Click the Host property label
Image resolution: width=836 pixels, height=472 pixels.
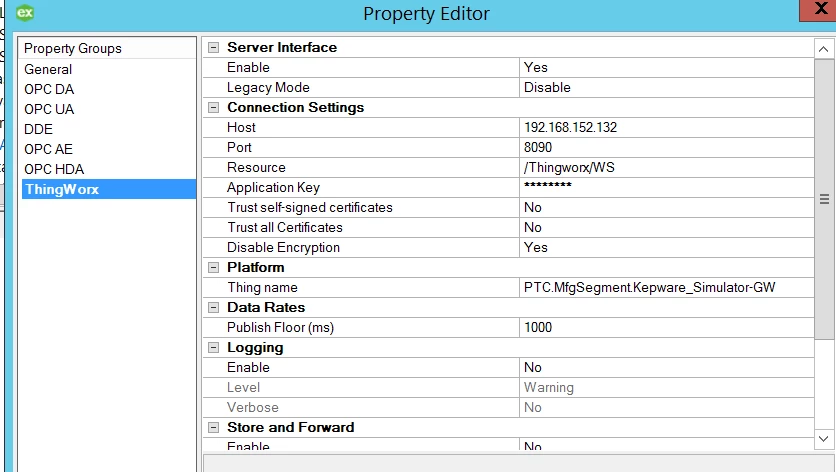[241, 127]
